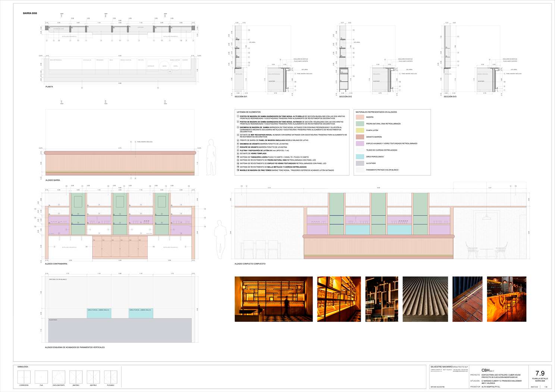Image resolution: width=555 pixels, height=392 pixels.
Task: Pick the Gres Porcelánico cyan swatch
Action: coord(360,157)
